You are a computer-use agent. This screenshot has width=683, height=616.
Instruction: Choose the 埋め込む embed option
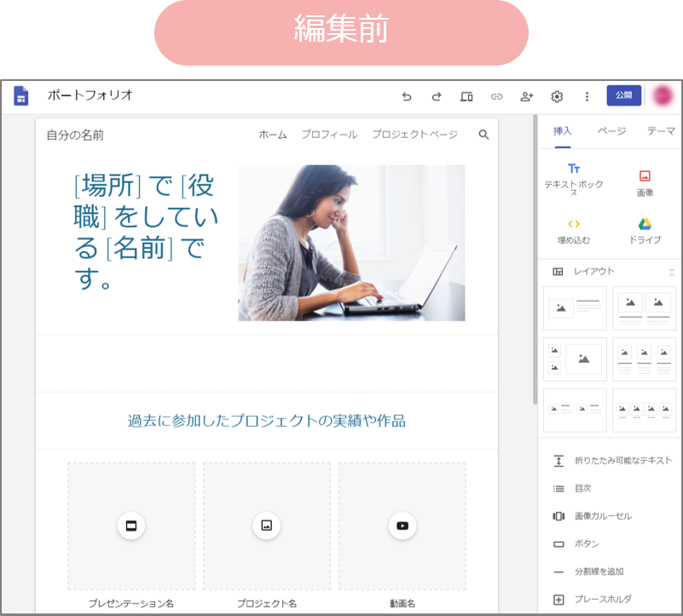(573, 231)
